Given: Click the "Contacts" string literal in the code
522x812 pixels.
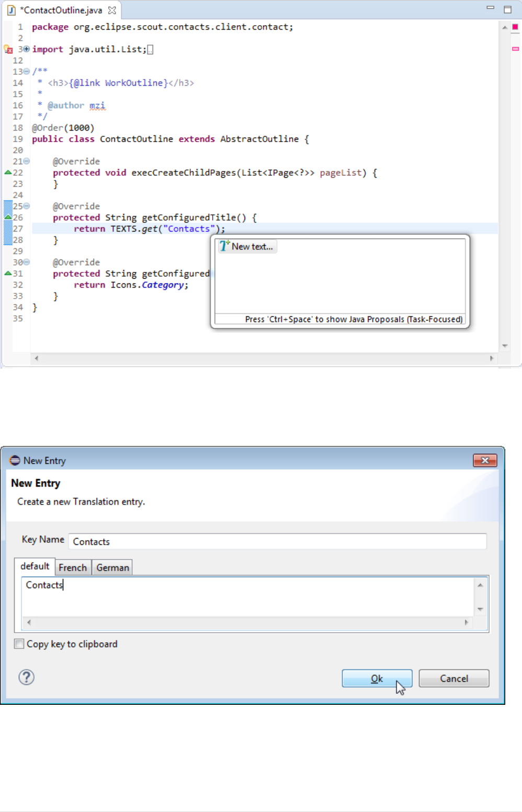Looking at the screenshot, I should point(189,228).
